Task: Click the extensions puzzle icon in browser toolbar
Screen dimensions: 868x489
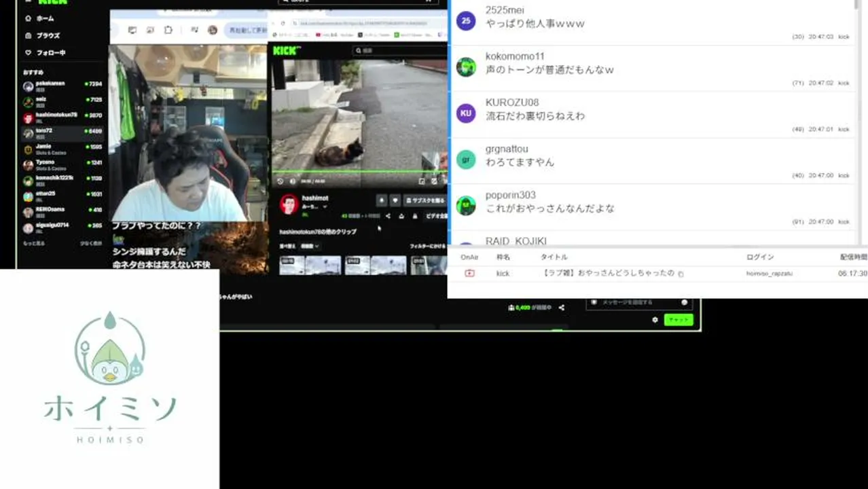Action: click(168, 30)
